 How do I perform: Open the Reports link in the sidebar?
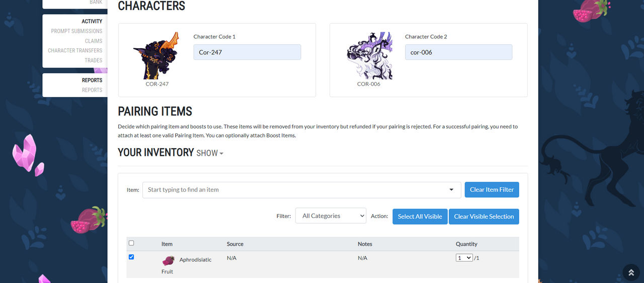pyautogui.click(x=92, y=90)
